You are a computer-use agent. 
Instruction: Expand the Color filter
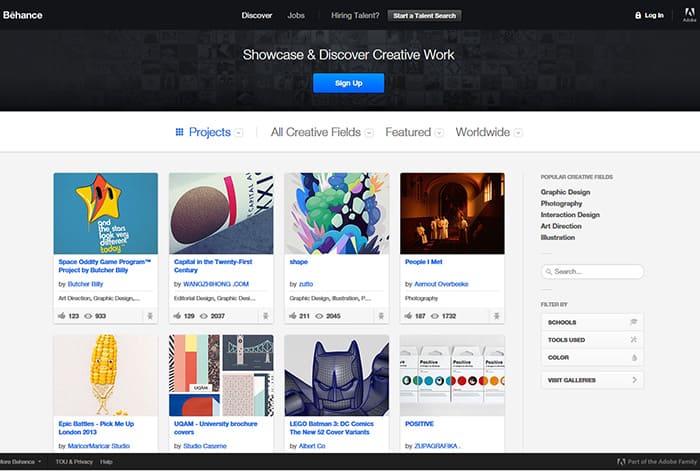tap(592, 358)
